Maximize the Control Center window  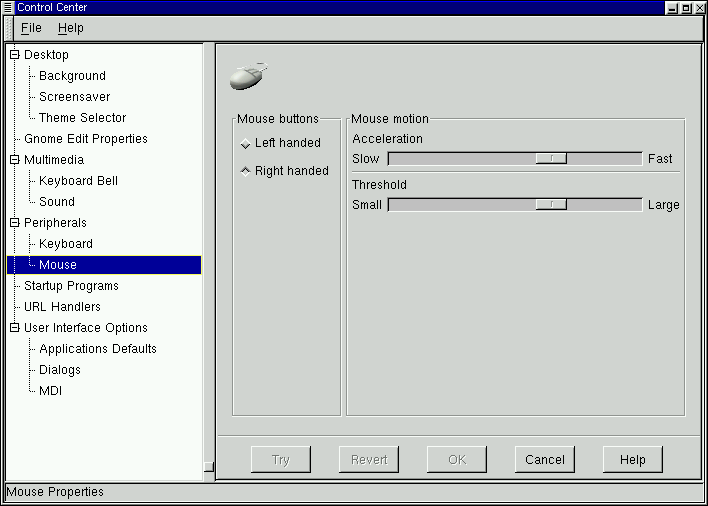pos(686,8)
